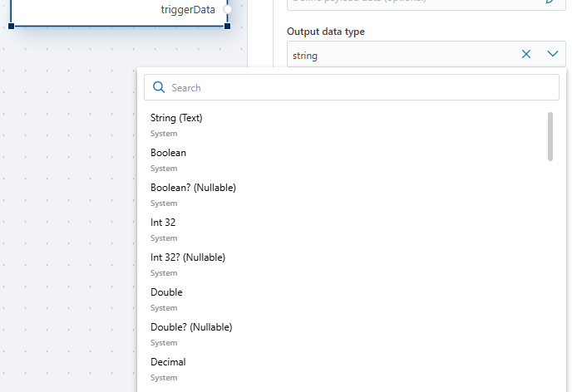Click the triggerData label on node
This screenshot has height=392, width=572.
[188, 10]
